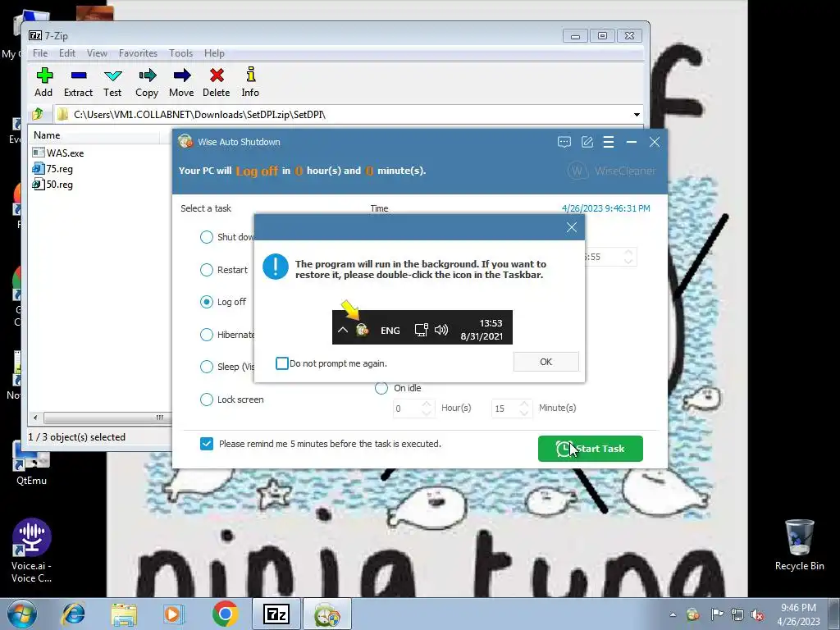Select the Recycle Bin desktop icon

point(799,546)
